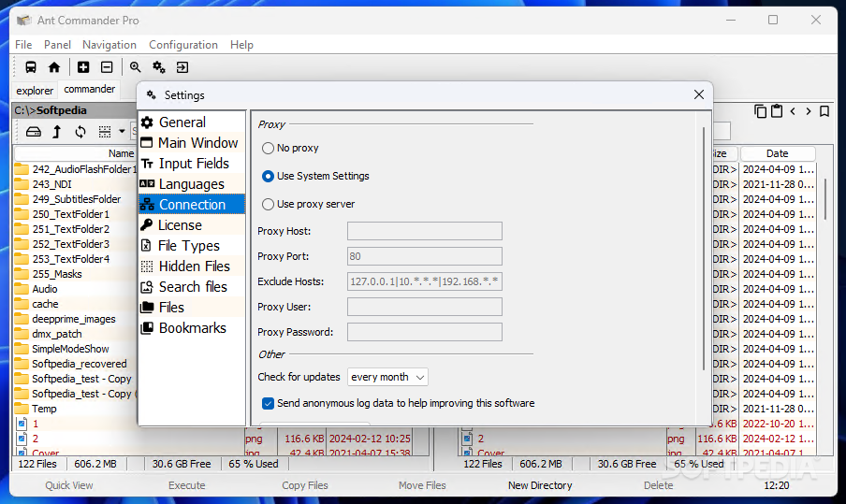
Task: Click the Delete button
Action: point(658,485)
